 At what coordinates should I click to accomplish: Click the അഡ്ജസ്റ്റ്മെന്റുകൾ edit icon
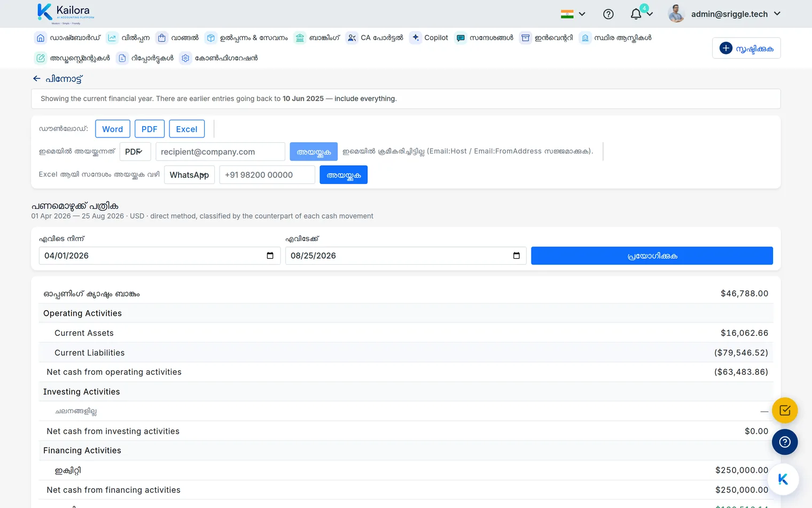pos(41,58)
